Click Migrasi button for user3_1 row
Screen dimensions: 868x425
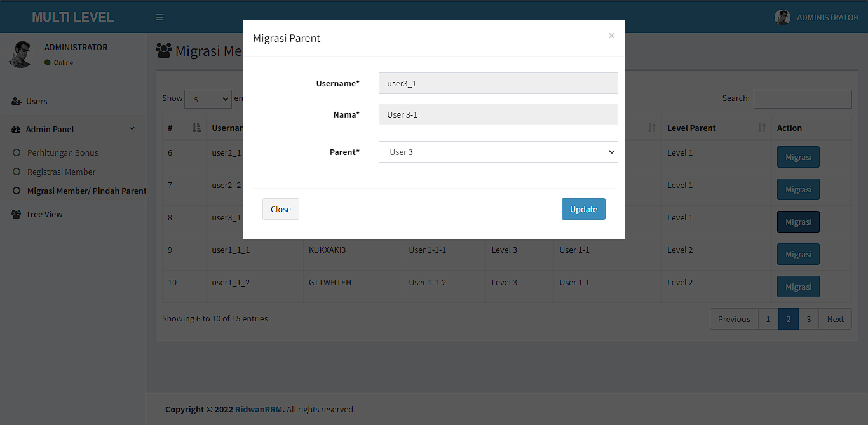click(x=798, y=222)
